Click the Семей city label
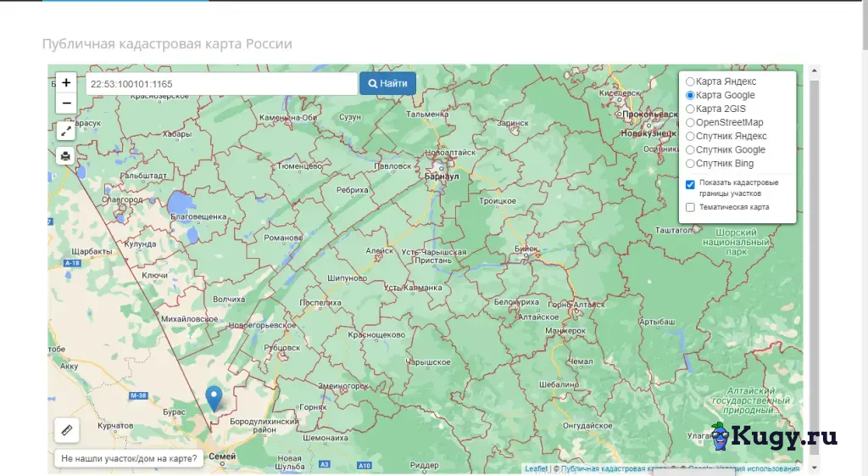The width and height of the screenshot is (868, 476). (x=222, y=456)
